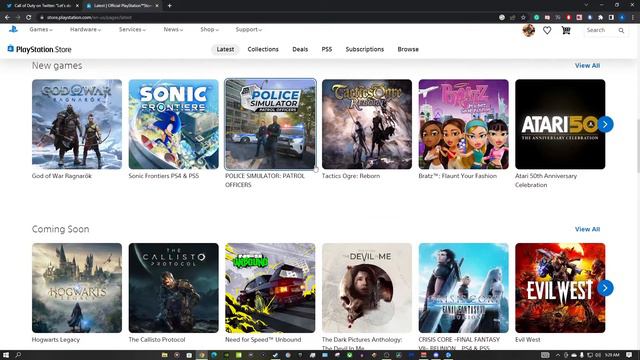Show next New games carousel items
The width and height of the screenshot is (640, 360).
click(605, 124)
